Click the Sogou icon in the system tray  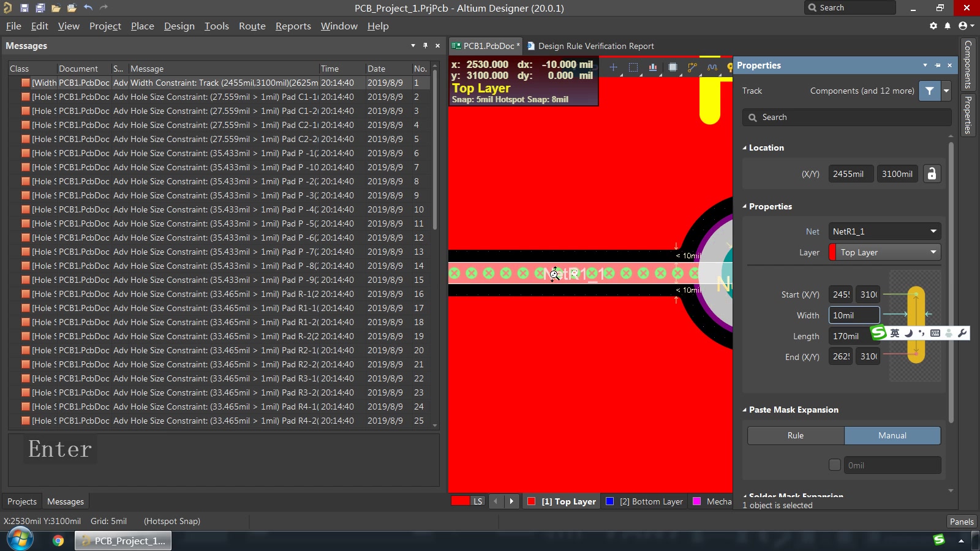coord(939,539)
